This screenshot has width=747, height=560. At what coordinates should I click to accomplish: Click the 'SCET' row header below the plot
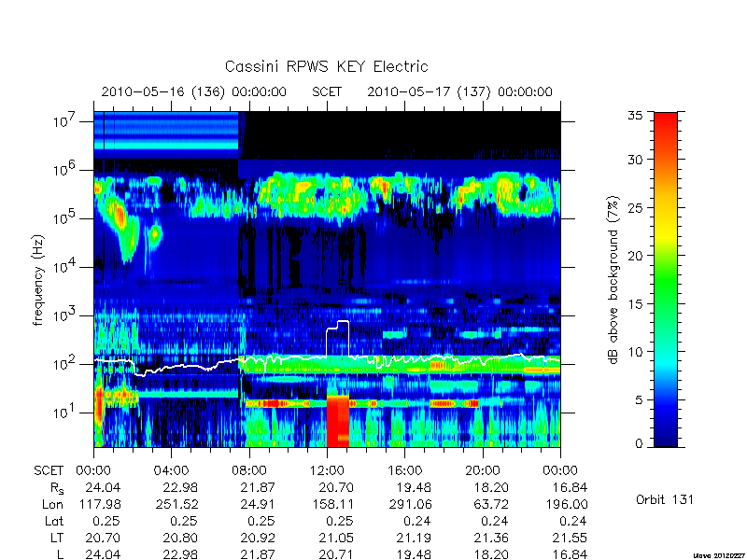point(49,470)
